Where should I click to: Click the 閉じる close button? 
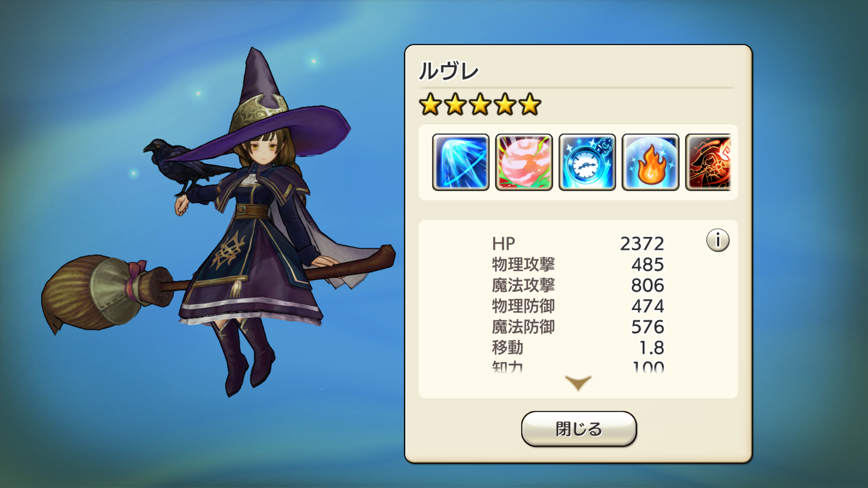pyautogui.click(x=579, y=429)
